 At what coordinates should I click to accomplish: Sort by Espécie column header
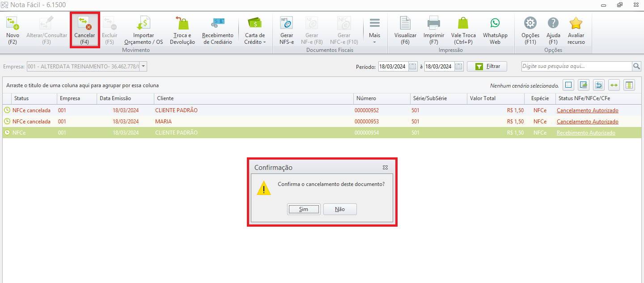tap(540, 98)
